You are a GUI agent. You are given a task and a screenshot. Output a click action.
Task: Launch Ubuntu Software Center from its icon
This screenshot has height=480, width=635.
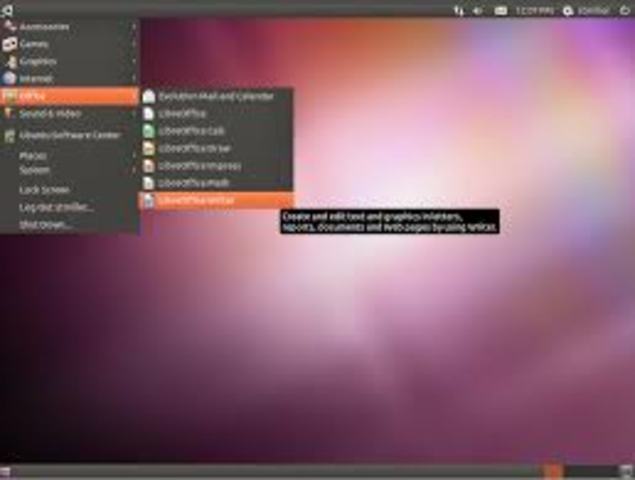point(9,136)
